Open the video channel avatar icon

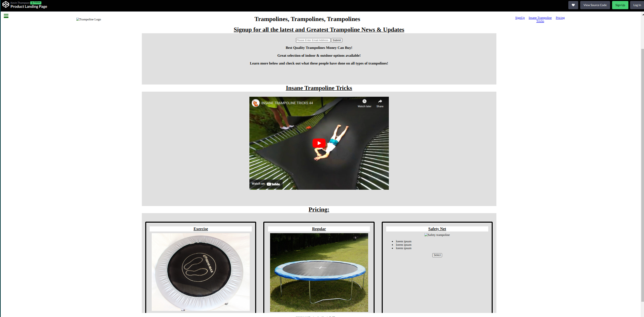[255, 103]
